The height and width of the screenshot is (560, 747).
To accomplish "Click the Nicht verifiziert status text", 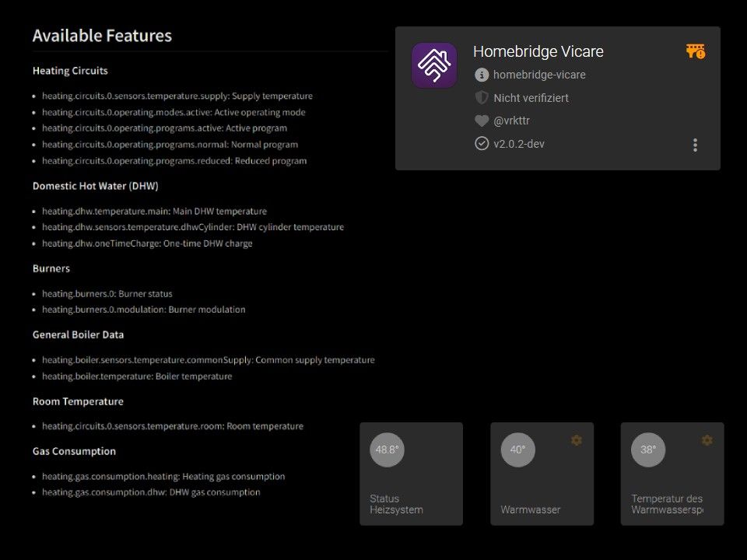I will click(531, 98).
